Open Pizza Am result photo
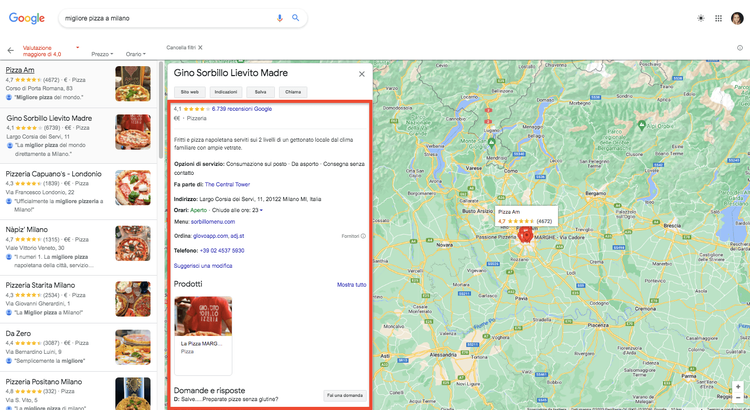750x410 pixels. (x=133, y=84)
